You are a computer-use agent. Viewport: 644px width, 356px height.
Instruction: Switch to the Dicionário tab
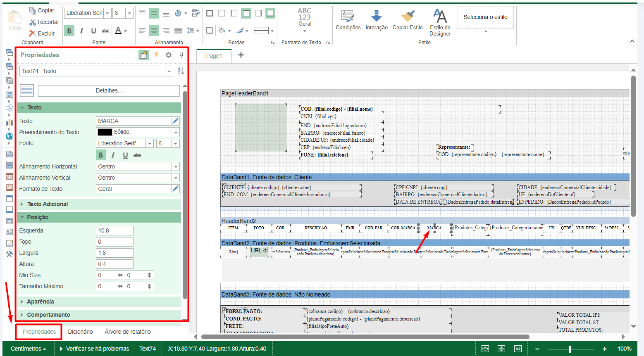[x=80, y=332]
